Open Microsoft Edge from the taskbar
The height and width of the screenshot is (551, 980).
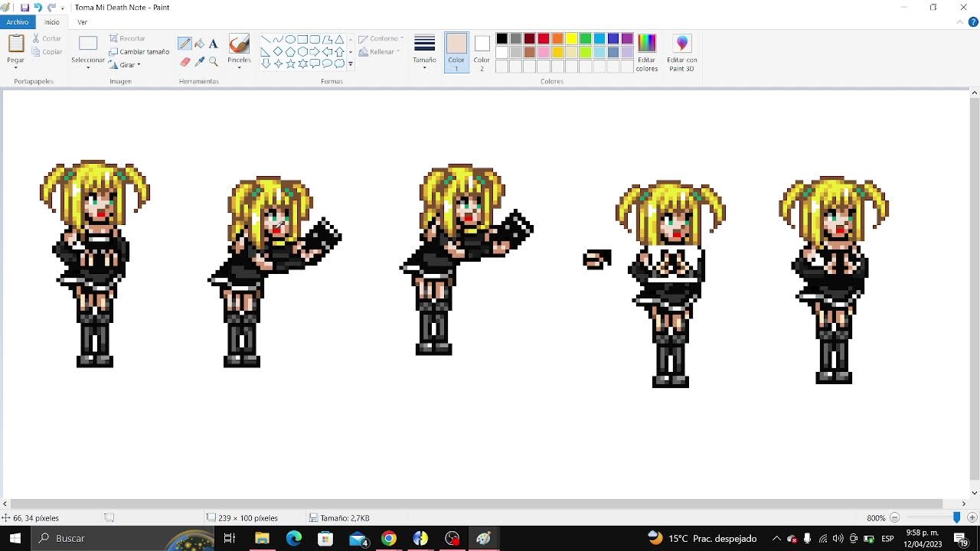pyautogui.click(x=294, y=538)
